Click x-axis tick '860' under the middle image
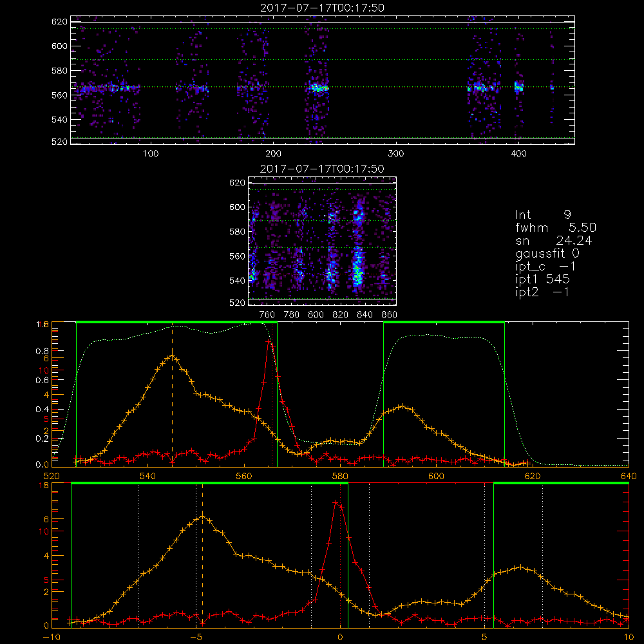This screenshot has width=644, height=644. 390,315
